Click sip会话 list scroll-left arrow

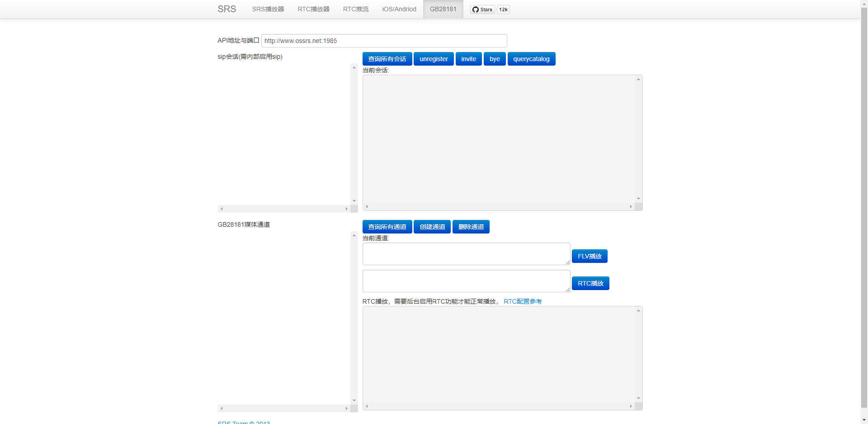pyautogui.click(x=222, y=209)
